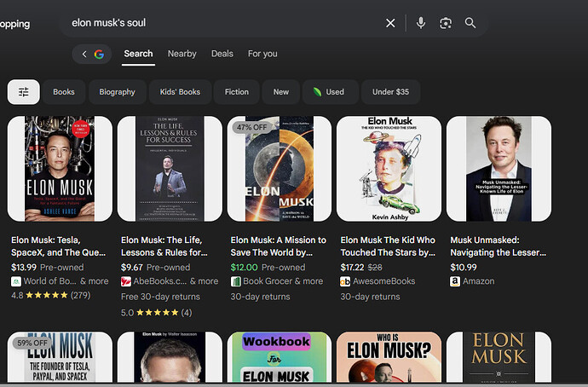
Task: Click the Amazon seller icon
Action: (455, 281)
